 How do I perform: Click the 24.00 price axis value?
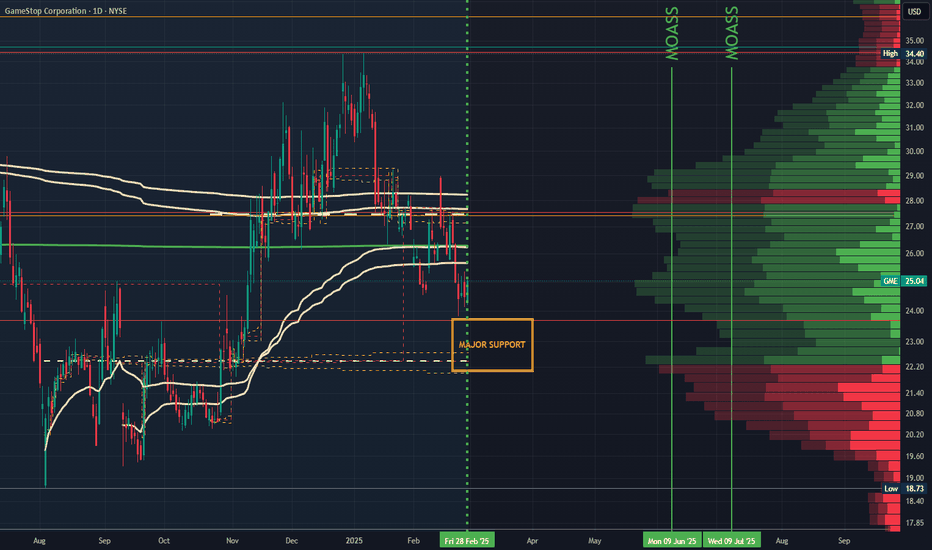pos(915,310)
